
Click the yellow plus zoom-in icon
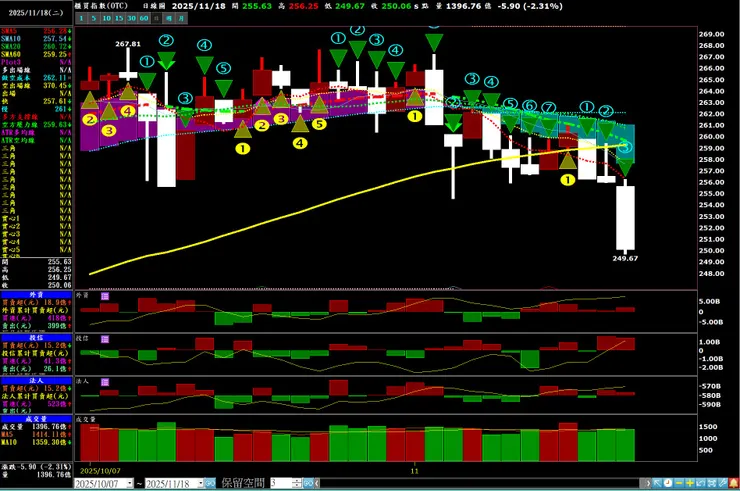pyautogui.click(x=690, y=483)
